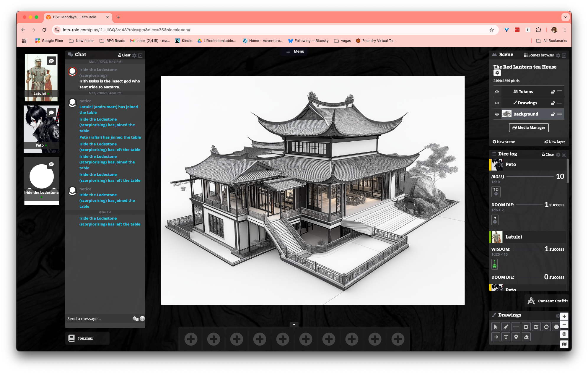
Task: Select the filled hexagon drawing tool
Action: point(556,327)
